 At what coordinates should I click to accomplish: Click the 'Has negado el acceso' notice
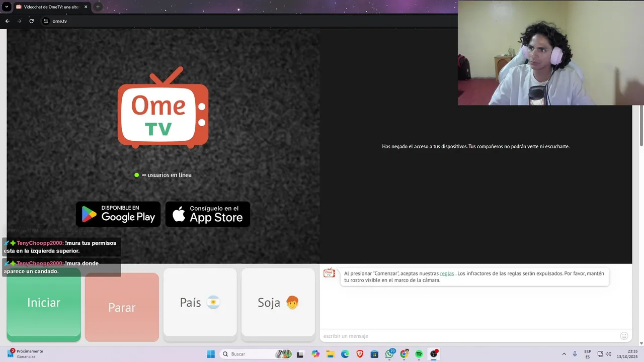point(475,146)
